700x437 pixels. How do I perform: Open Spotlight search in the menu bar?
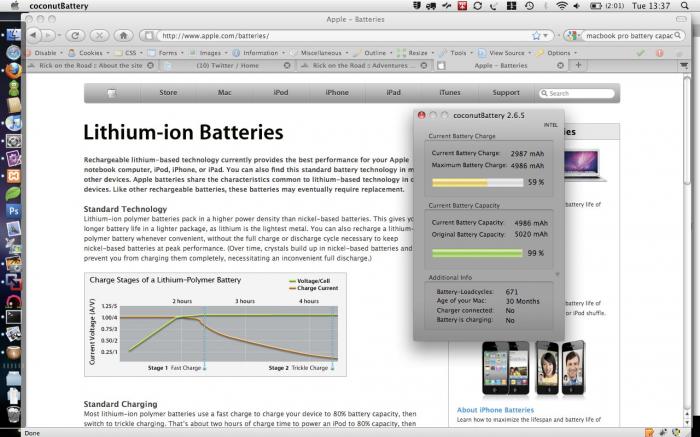coord(684,6)
